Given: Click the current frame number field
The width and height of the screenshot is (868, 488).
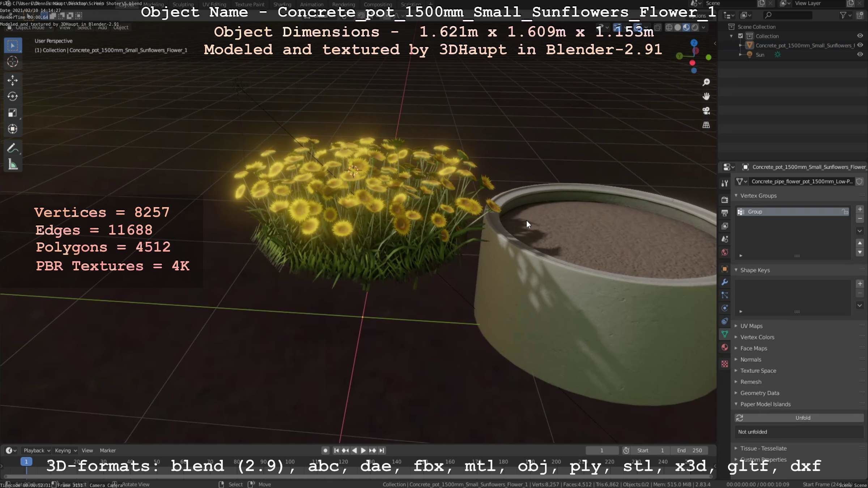Looking at the screenshot, I should coord(602,450).
